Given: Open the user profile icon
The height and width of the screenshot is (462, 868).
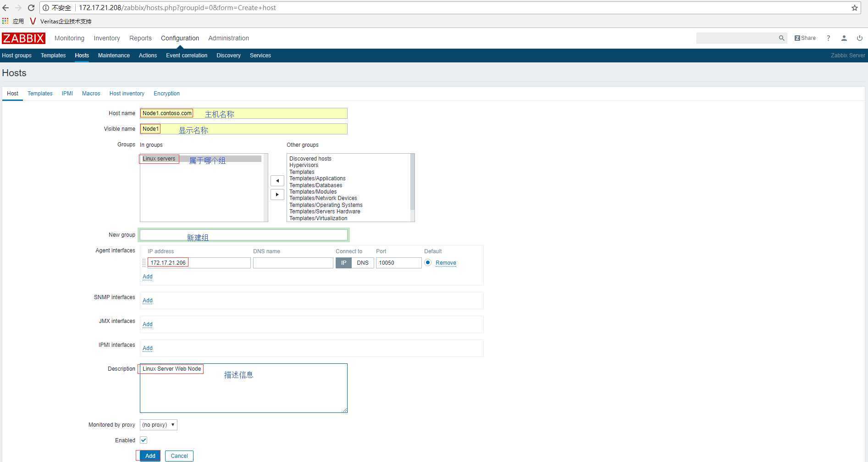Looking at the screenshot, I should click(x=844, y=38).
